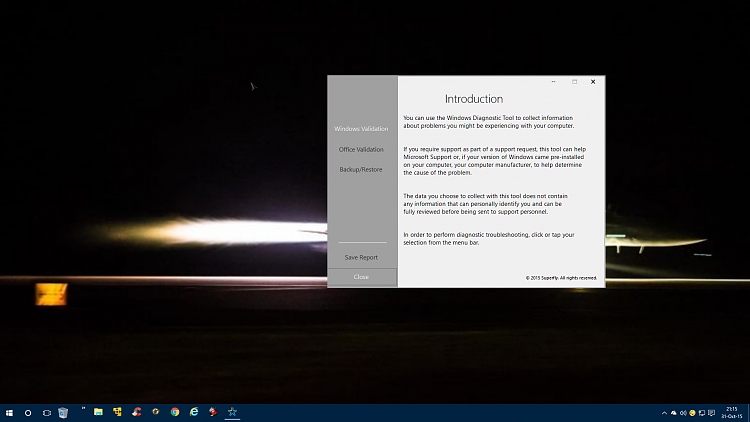Expand the taskbar toolbar overflow chevron
Viewport: 750px width, 422px height.
point(83,409)
